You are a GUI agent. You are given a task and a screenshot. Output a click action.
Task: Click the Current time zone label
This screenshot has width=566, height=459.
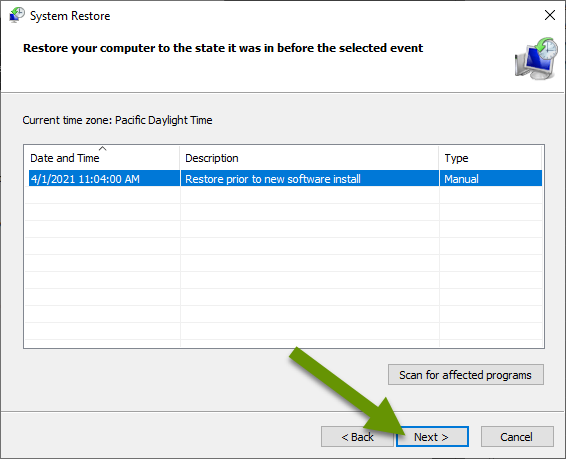tap(117, 120)
